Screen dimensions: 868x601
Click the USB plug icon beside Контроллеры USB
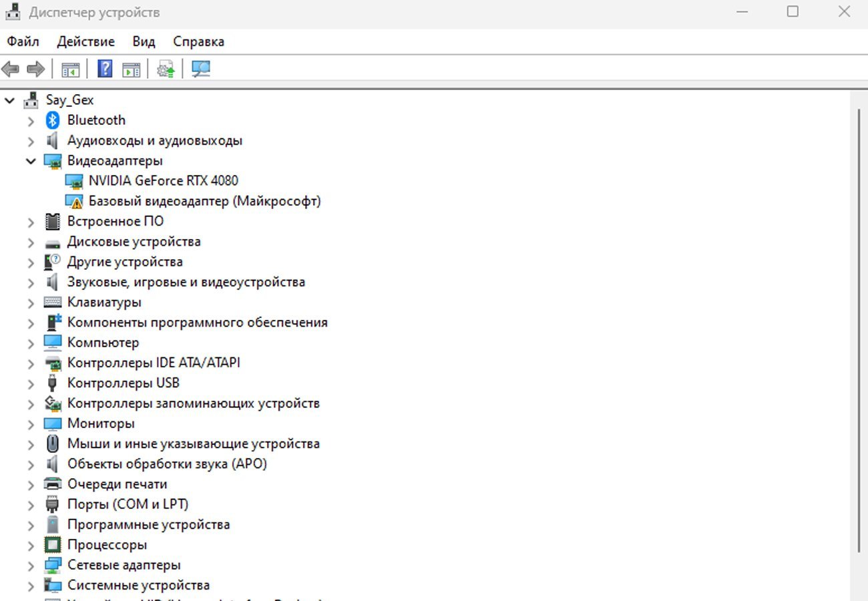click(53, 383)
